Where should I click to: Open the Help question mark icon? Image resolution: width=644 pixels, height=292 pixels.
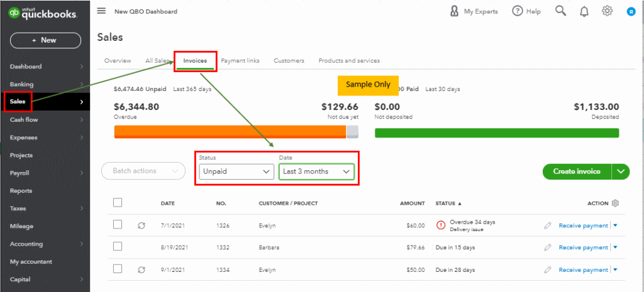click(517, 11)
